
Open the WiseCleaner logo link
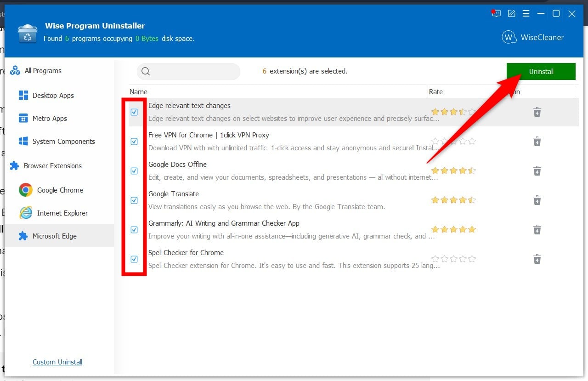tap(532, 38)
